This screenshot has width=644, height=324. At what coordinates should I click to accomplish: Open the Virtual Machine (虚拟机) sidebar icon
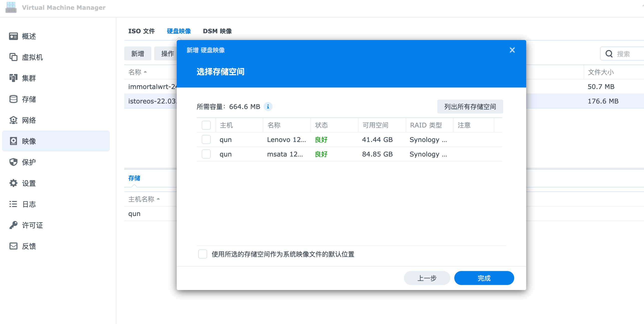pos(13,57)
